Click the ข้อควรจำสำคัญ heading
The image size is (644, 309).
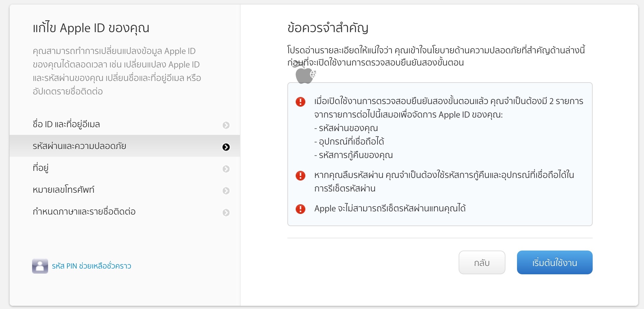pyautogui.click(x=328, y=28)
